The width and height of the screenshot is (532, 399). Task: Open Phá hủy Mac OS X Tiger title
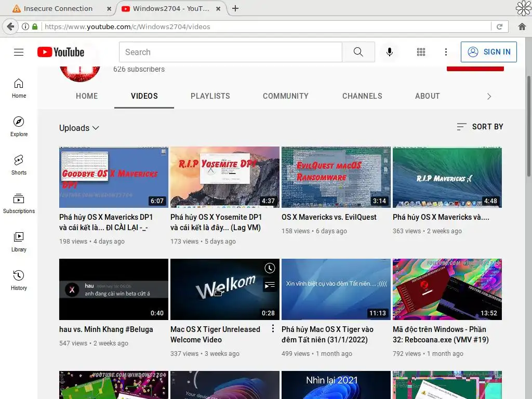pyautogui.click(x=327, y=335)
